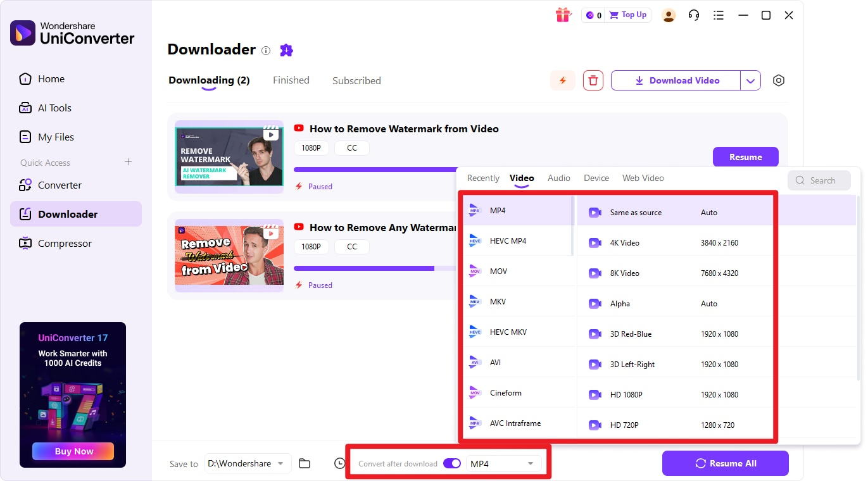This screenshot has width=868, height=481.
Task: Open Compressor from the sidebar
Action: 76,243
